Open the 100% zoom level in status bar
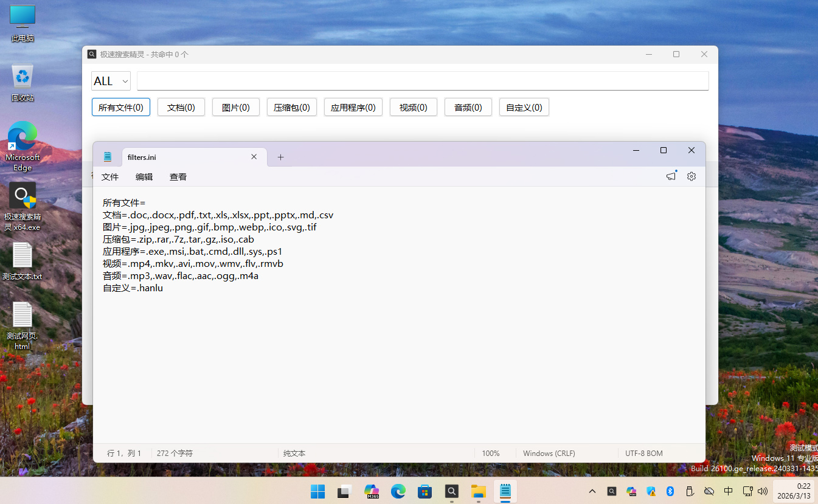 491,453
